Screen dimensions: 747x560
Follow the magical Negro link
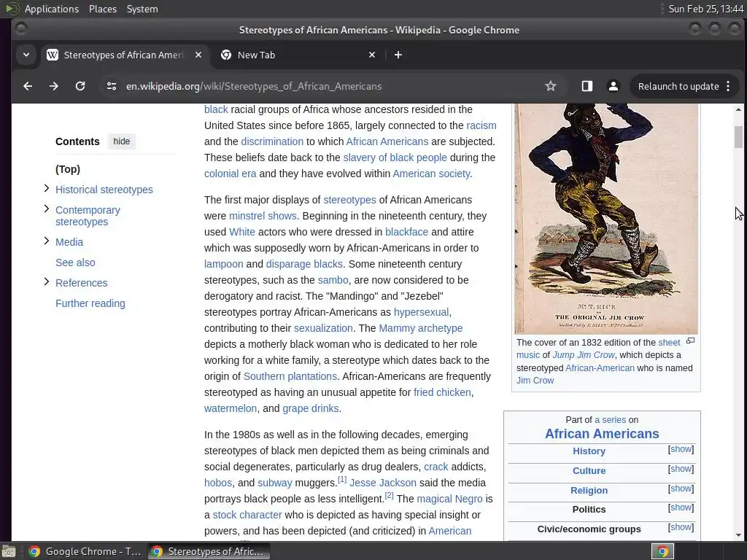[x=449, y=499]
